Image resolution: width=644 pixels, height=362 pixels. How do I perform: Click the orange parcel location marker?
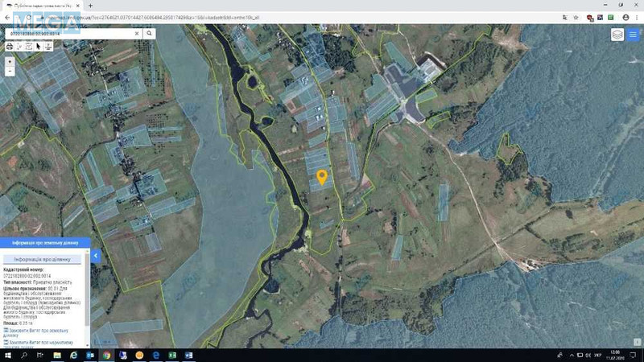[321, 177]
